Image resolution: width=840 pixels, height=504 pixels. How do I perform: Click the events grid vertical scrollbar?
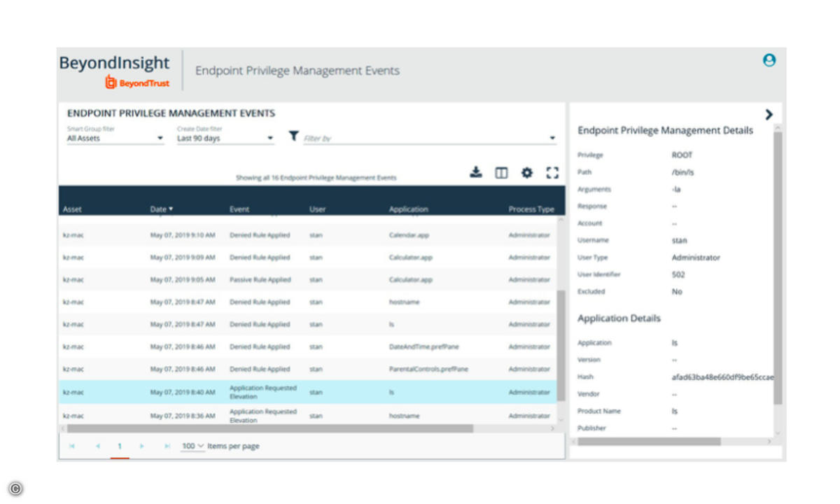(x=560, y=346)
